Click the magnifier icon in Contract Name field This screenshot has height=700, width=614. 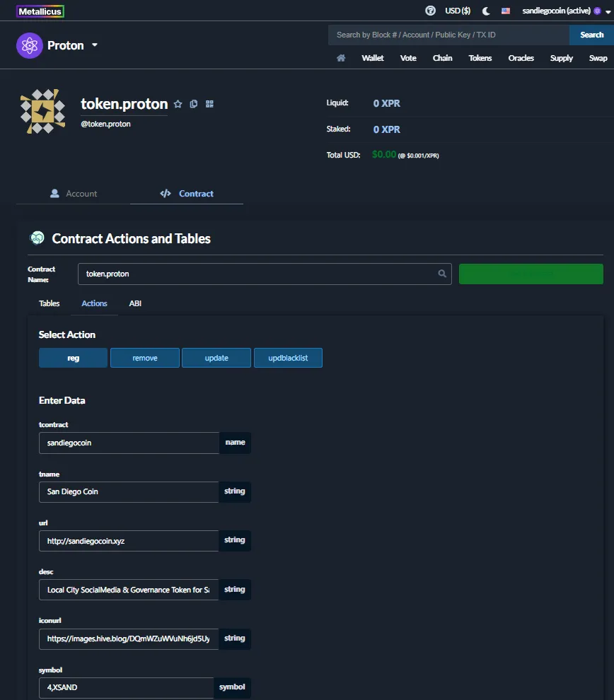coord(442,274)
